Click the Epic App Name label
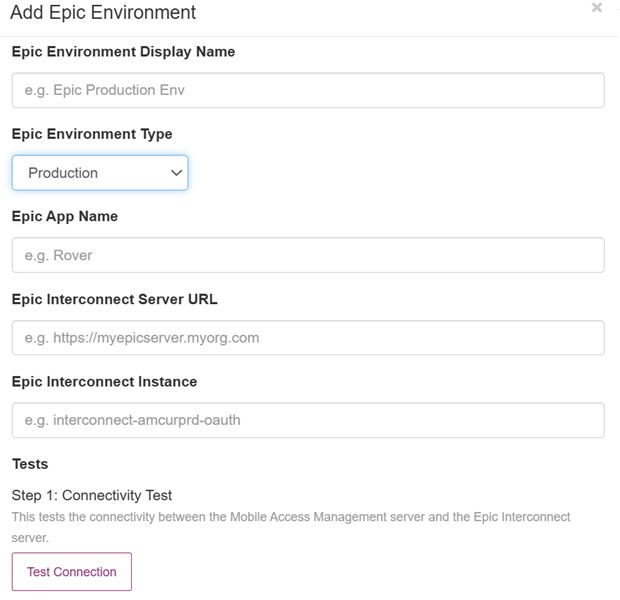The width and height of the screenshot is (620, 600). tap(65, 216)
